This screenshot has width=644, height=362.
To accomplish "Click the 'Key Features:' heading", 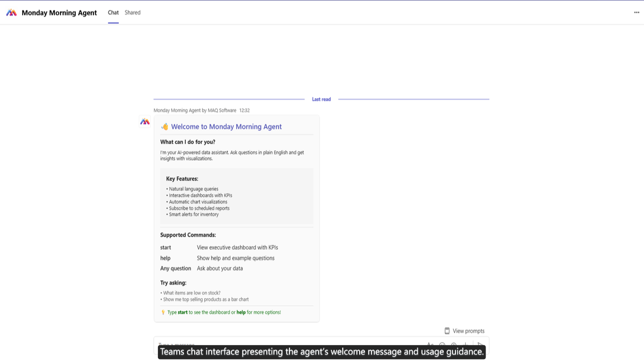I will (182, 179).
